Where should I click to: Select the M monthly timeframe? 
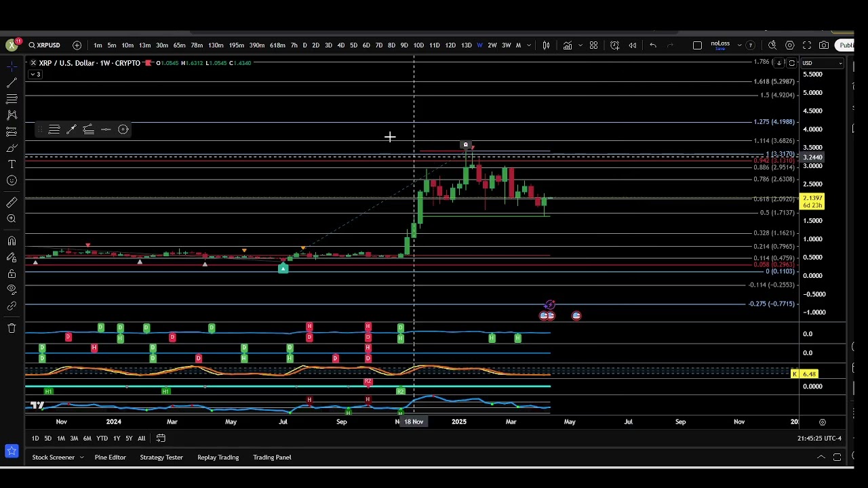pyautogui.click(x=518, y=45)
